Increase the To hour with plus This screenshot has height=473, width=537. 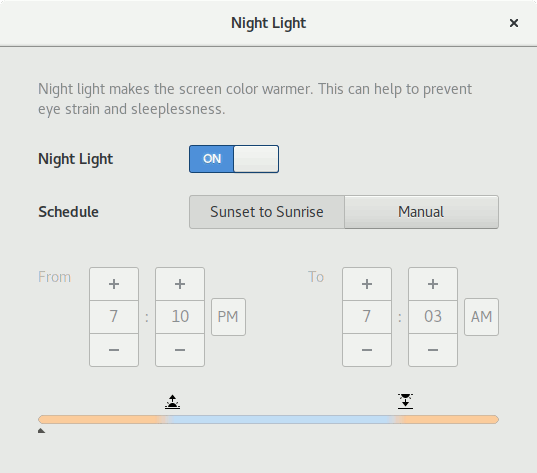pyautogui.click(x=367, y=284)
